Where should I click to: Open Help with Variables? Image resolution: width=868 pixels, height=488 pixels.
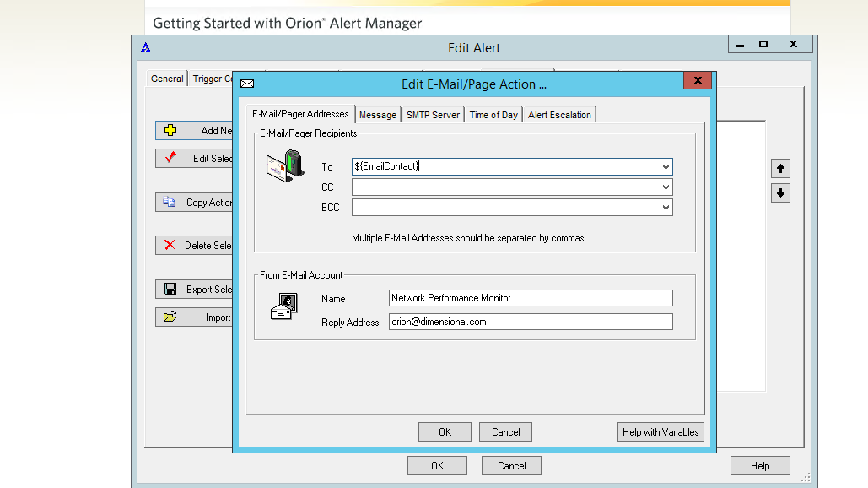(660, 432)
